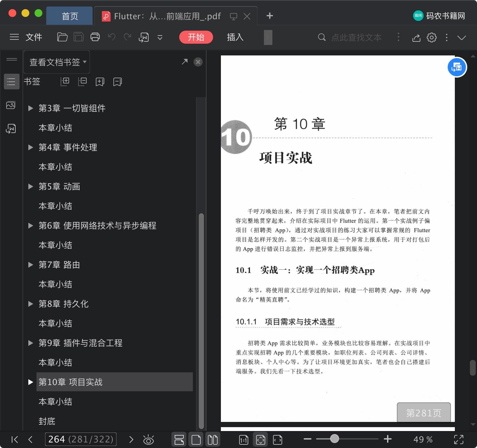
Task: Open settings gear icon
Action: (x=432, y=37)
